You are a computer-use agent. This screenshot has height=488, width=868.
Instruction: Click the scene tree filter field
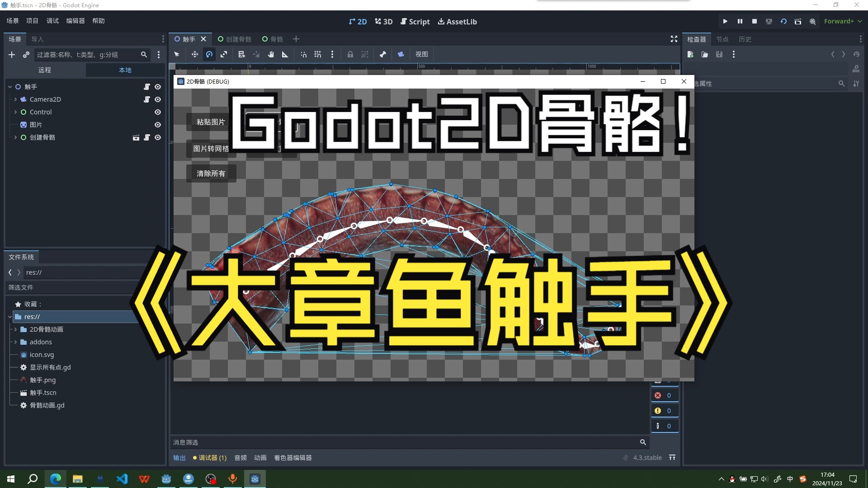pyautogui.click(x=92, y=55)
